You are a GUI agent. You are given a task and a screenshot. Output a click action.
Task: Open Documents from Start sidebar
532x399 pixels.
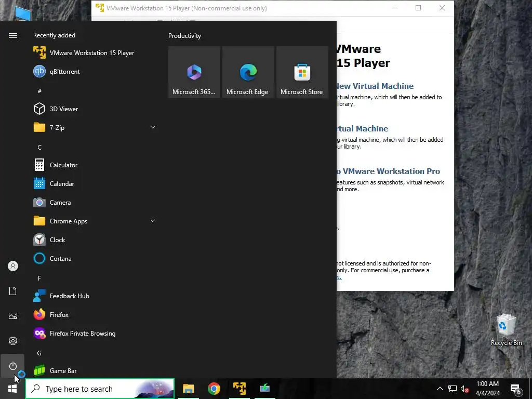pyautogui.click(x=13, y=291)
